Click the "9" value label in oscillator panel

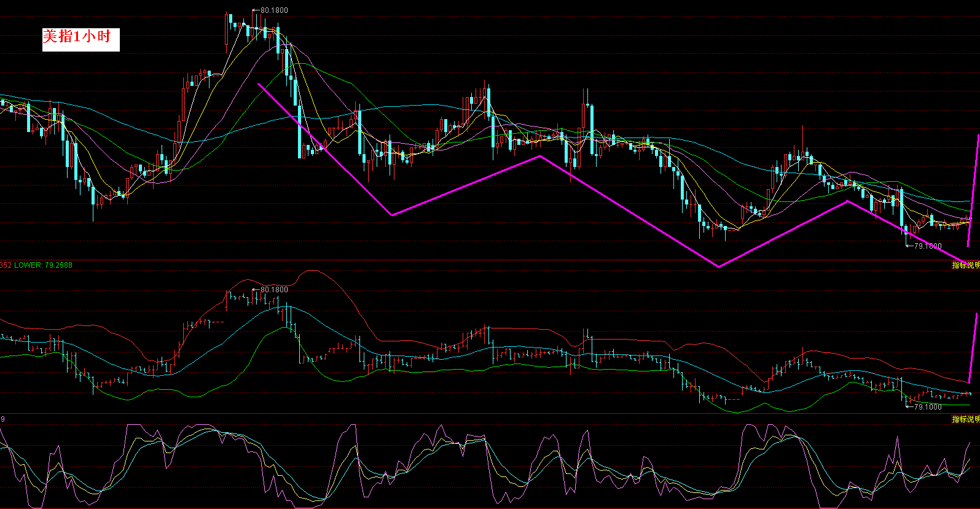[x=2, y=419]
